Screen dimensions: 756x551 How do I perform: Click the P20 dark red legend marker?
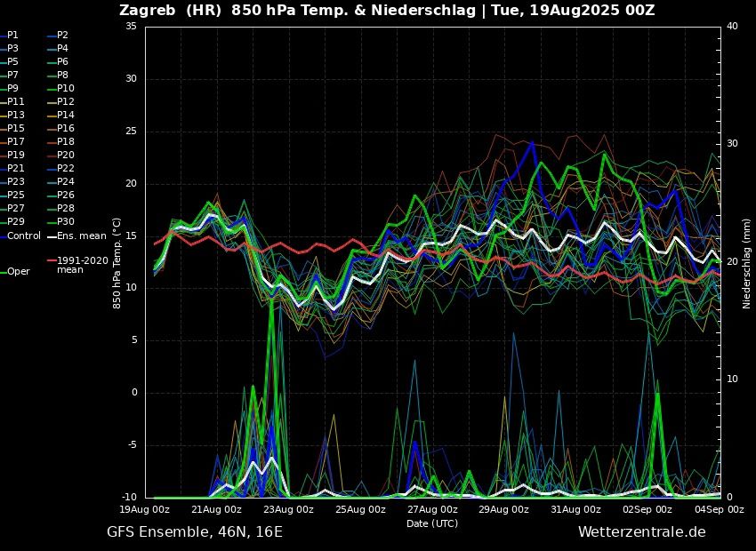(52, 155)
